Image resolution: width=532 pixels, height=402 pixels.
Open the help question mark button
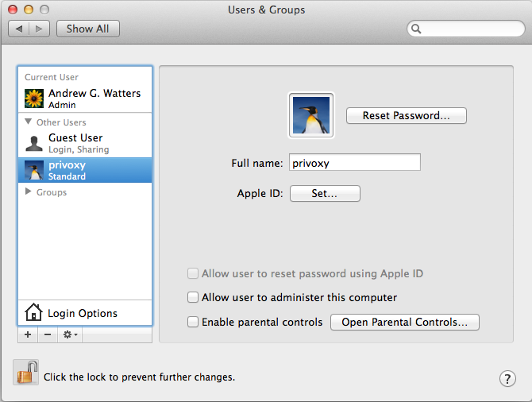pyautogui.click(x=507, y=379)
